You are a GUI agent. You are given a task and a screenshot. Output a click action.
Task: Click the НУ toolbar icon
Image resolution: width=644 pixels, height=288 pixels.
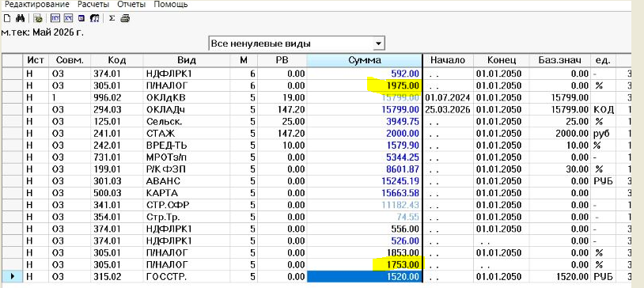point(55,18)
